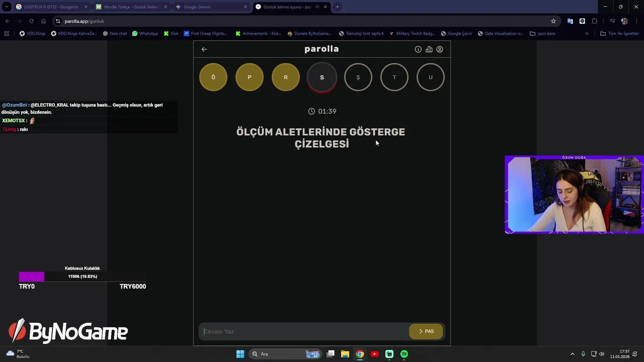Open the spor dans bookmarks folder
Viewport: 644px width, 362px height.
pos(542,34)
